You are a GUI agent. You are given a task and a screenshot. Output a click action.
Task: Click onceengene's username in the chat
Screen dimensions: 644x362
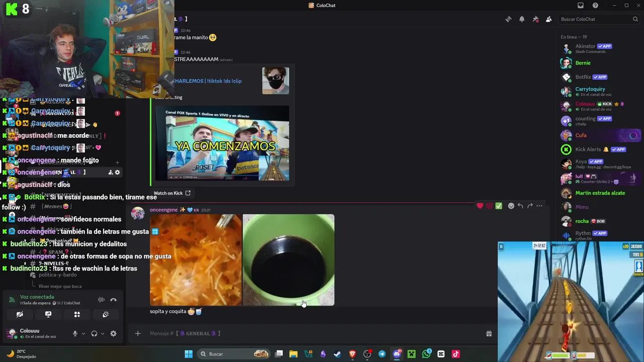pyautogui.click(x=164, y=210)
